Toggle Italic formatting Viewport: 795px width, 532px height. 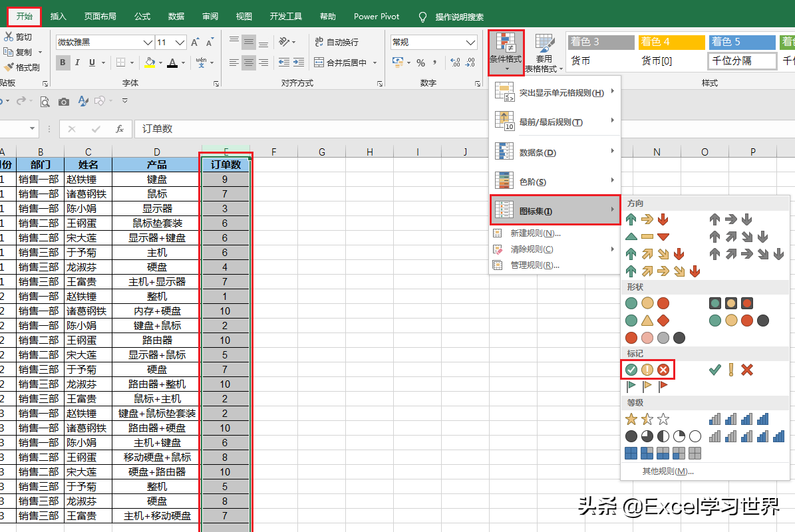(x=77, y=63)
